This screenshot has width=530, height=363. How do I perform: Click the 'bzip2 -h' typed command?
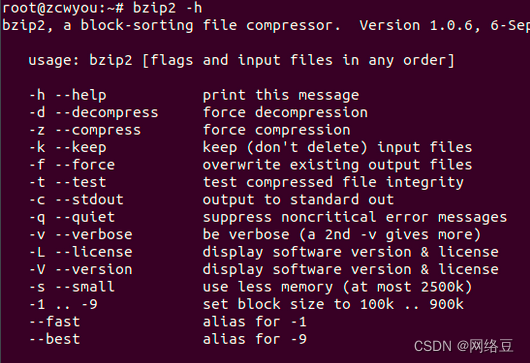pos(168,8)
